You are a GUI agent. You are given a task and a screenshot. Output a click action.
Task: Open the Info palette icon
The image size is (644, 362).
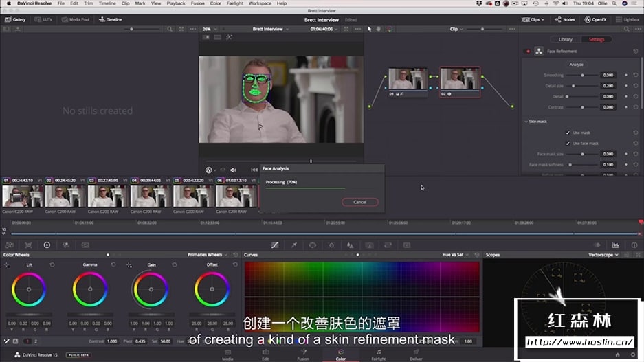[634, 245]
